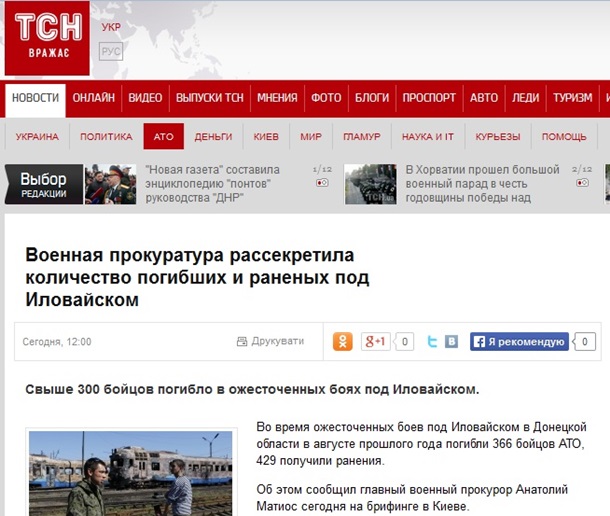Viewport: 610px width, 516px height.
Task: Click Друкувати print link
Action: (277, 341)
